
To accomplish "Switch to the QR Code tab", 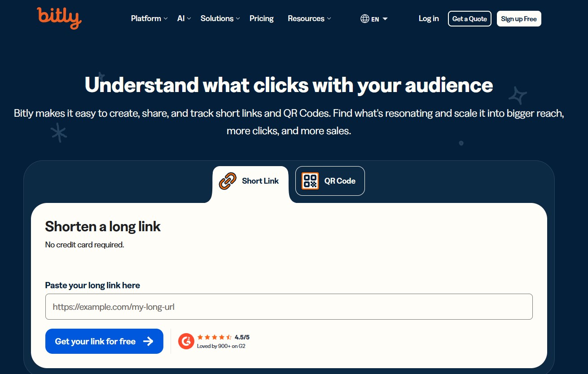I will (330, 181).
